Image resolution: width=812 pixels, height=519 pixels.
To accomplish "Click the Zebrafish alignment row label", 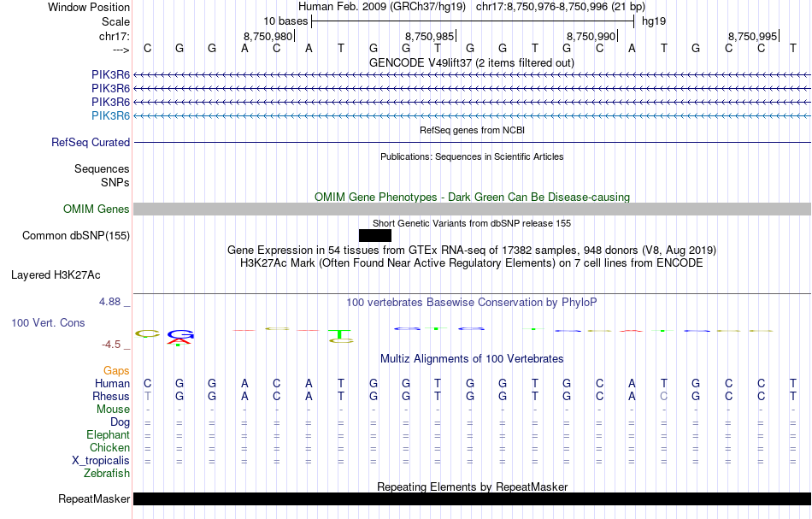I will click(107, 473).
